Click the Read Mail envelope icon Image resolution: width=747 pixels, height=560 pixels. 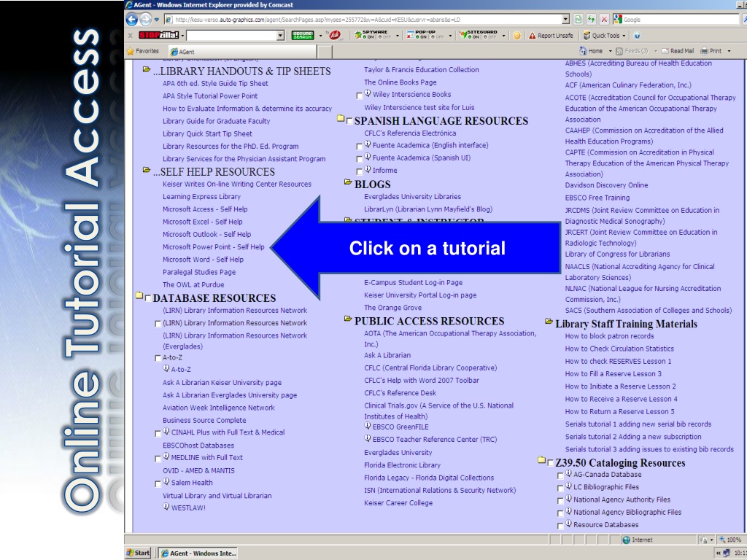[665, 51]
